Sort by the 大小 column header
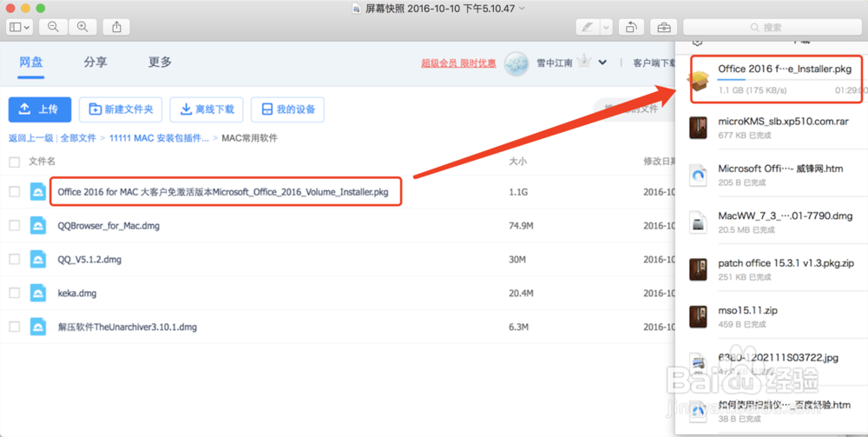Screen dimensions: 868x437 (x=517, y=162)
